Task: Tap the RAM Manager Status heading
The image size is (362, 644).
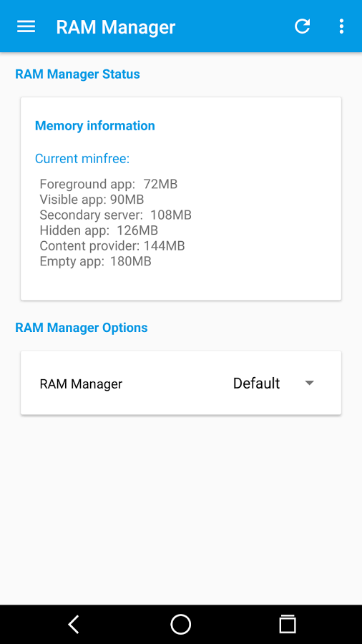Action: (x=77, y=74)
